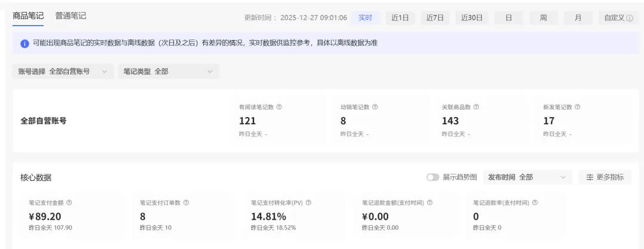Viewport: 644px width, 249px height.
Task: Click the 笔记支付金额 data card
Action: (72, 216)
